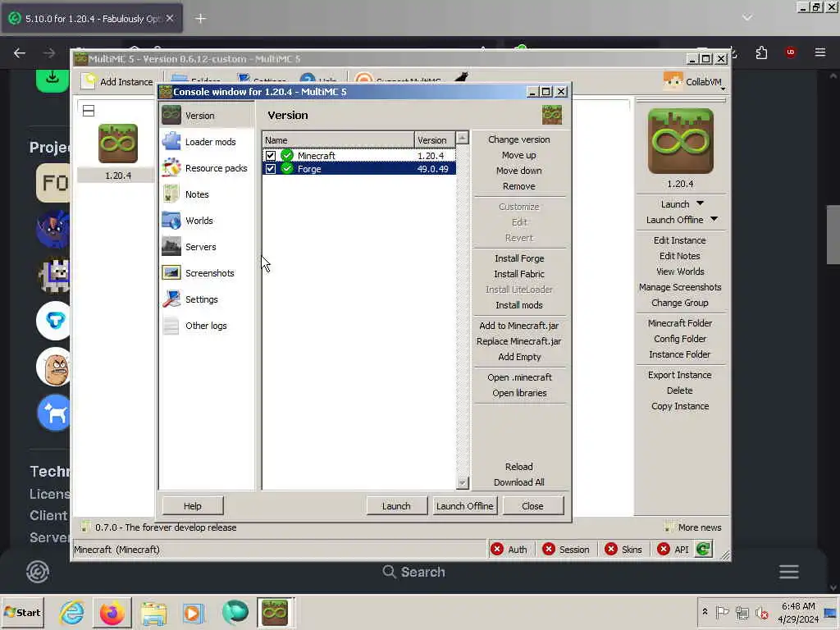Screen dimensions: 840x630
Task: Uncheck the Forge component checkbox
Action: tap(271, 169)
